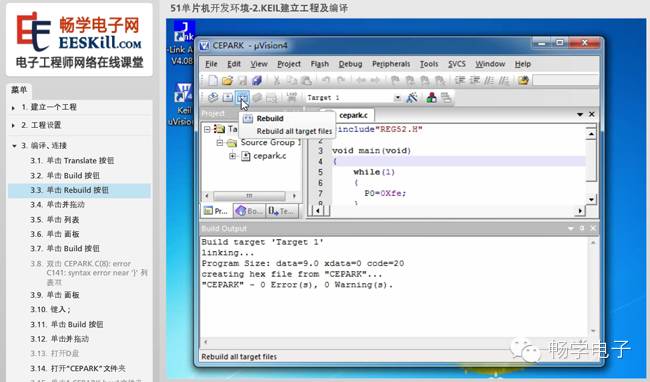Open the Project menu
Viewport: 650px width, 382px height.
289,64
